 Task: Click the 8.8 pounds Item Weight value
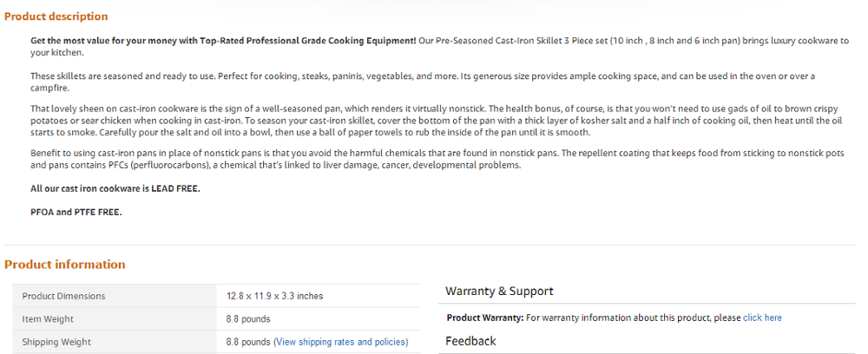click(248, 319)
